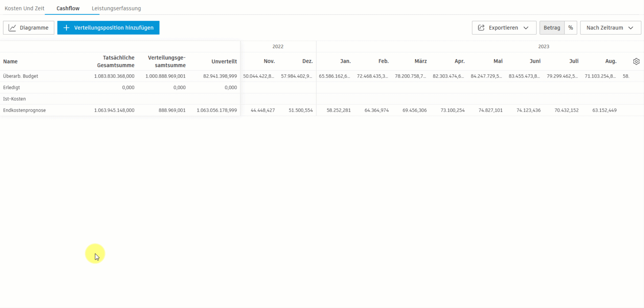Select the Endkostenprognose row name
The height and width of the screenshot is (308, 644).
(x=24, y=110)
